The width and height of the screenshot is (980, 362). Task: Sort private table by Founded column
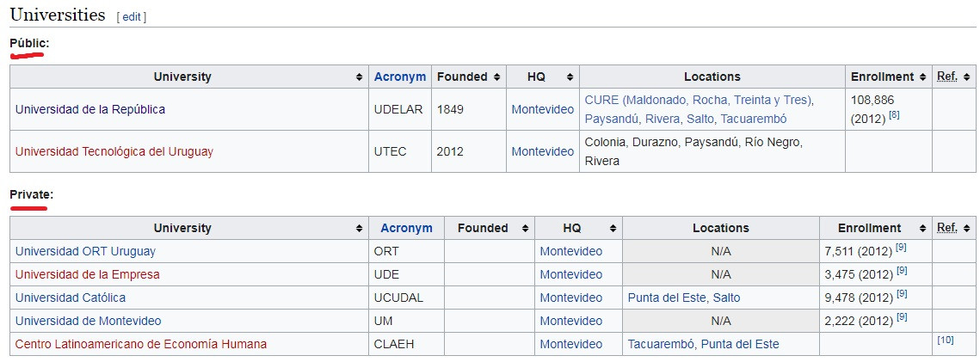pyautogui.click(x=525, y=229)
